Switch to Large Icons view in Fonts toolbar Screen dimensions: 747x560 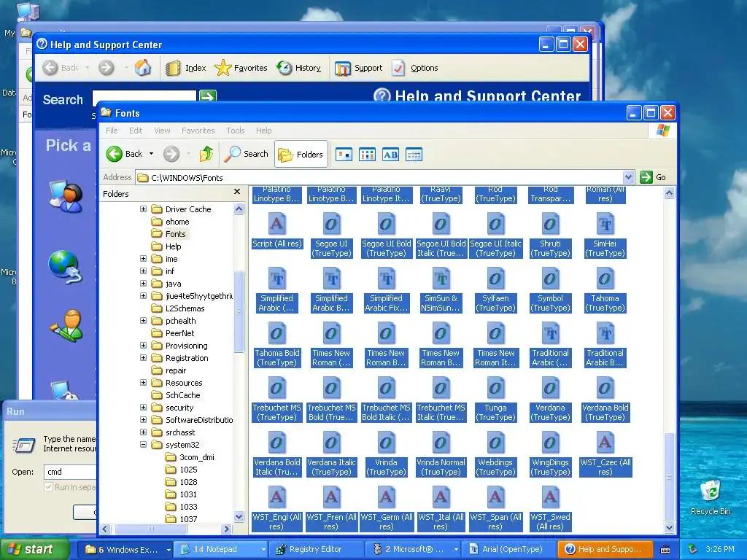(x=344, y=155)
